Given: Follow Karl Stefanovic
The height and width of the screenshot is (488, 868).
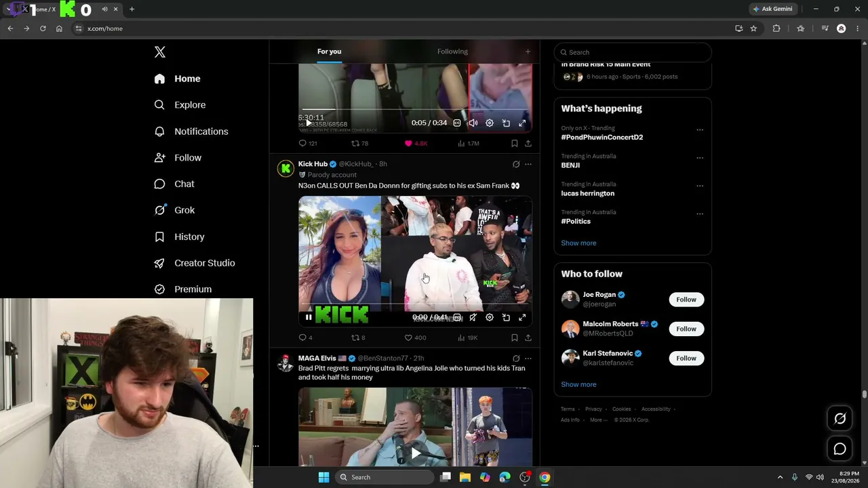Looking at the screenshot, I should click(x=686, y=358).
